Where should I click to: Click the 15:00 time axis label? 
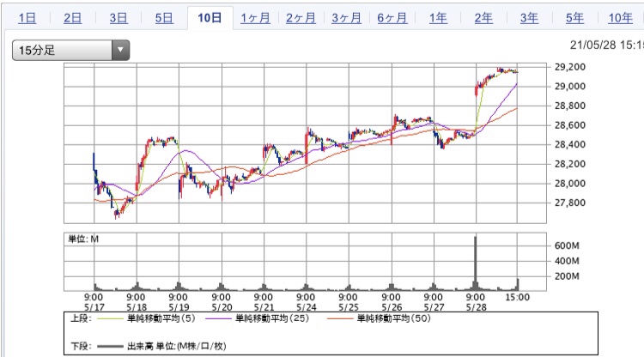pos(518,297)
